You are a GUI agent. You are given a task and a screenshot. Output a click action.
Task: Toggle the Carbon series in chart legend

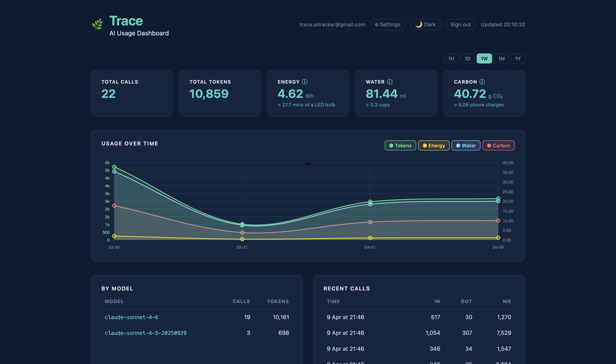(x=498, y=145)
